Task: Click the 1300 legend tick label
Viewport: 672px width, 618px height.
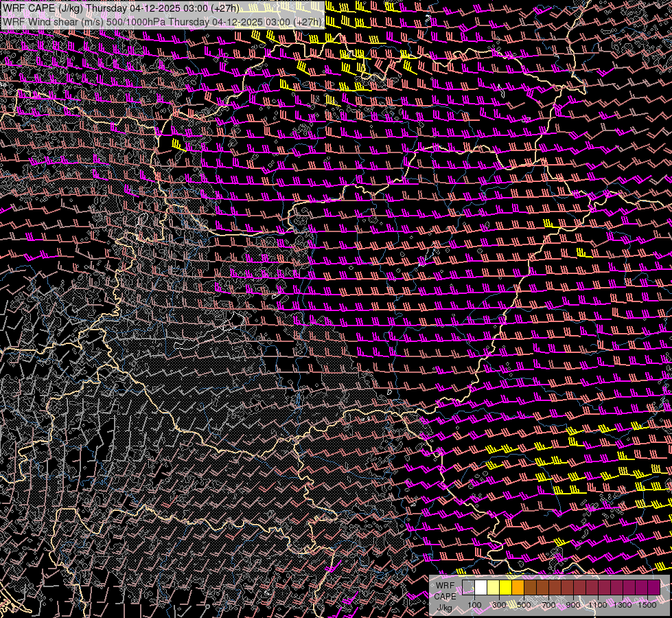Action: coord(623,605)
